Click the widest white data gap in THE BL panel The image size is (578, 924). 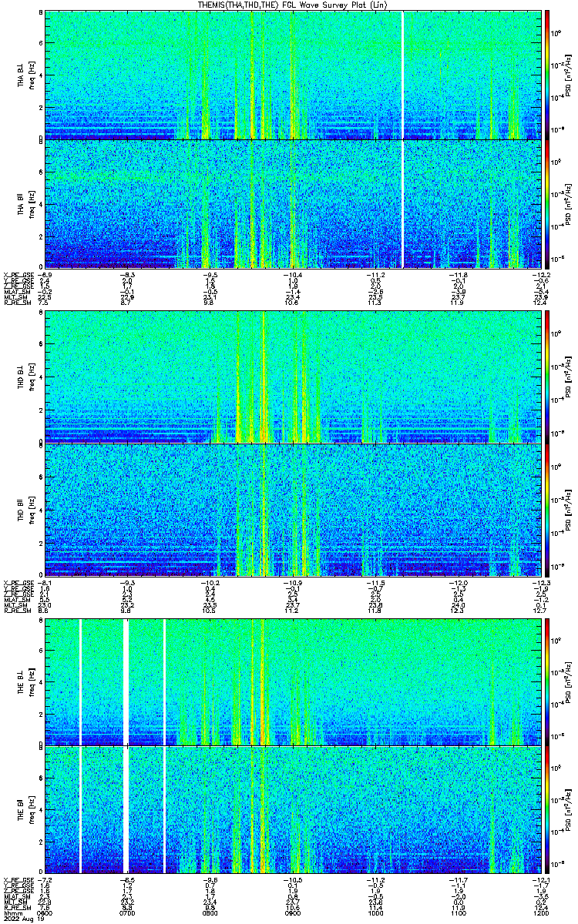coord(126,682)
